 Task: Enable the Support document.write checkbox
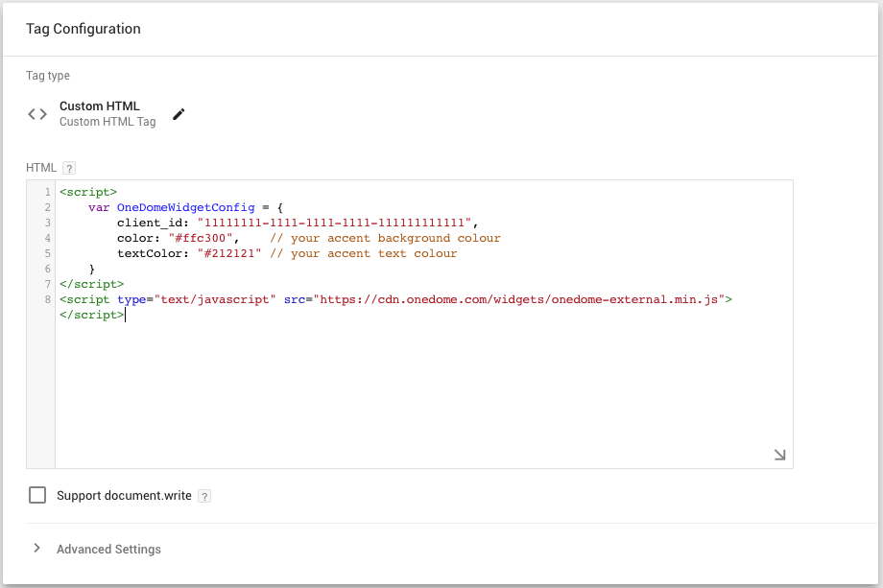click(37, 495)
